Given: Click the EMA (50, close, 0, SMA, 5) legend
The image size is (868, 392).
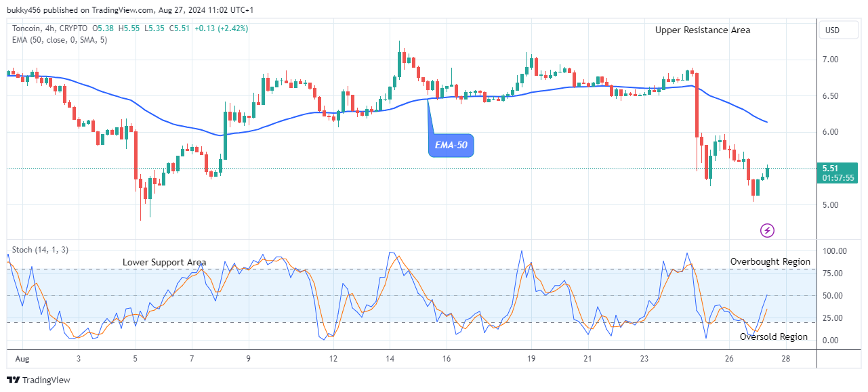Looking at the screenshot, I should tap(59, 40).
